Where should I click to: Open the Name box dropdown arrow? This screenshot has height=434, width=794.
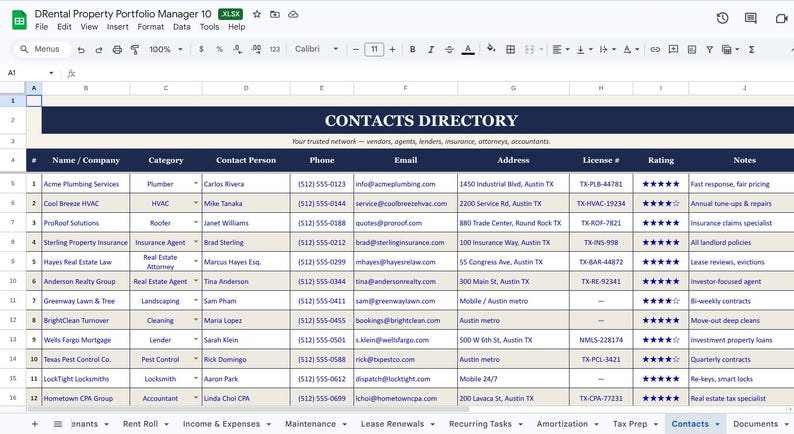[x=51, y=73]
